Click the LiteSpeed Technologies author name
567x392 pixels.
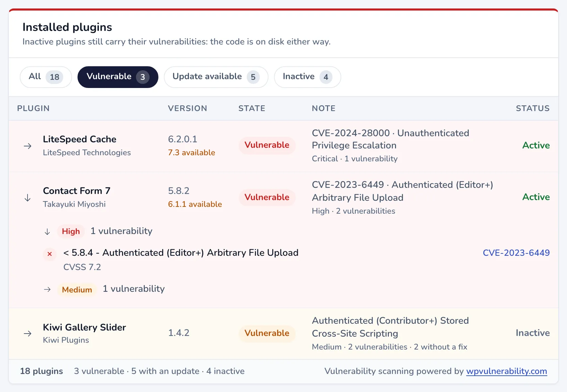click(87, 153)
